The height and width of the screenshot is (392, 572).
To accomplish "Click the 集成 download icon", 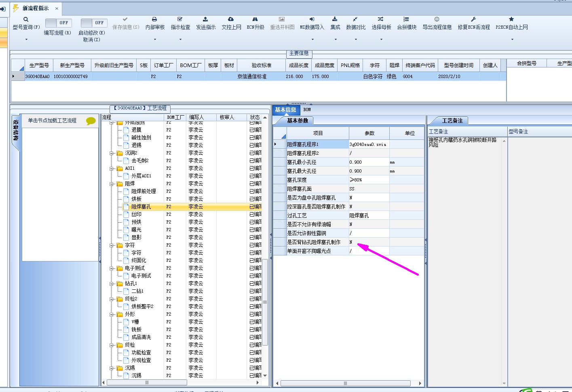I will (335, 19).
